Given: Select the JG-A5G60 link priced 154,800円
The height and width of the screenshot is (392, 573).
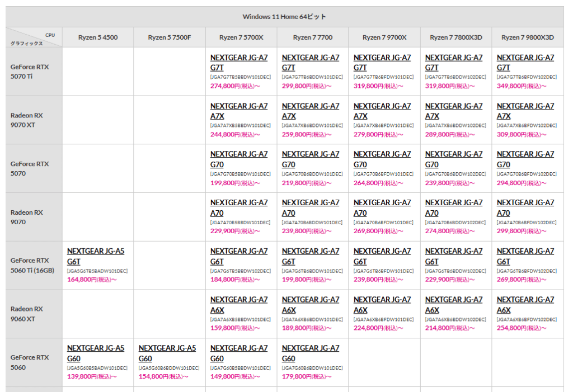Looking at the screenshot, I should [167, 353].
